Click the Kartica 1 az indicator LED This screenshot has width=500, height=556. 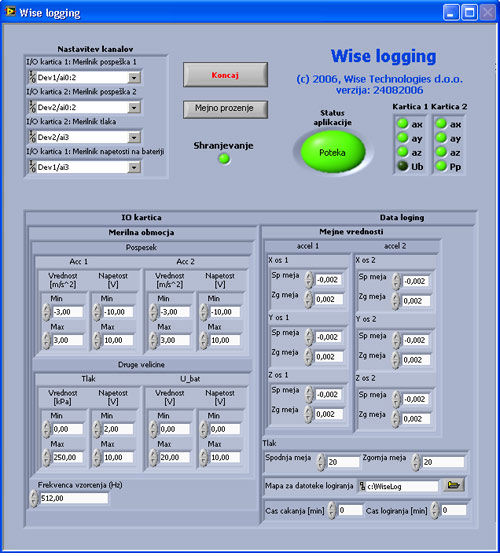(402, 152)
